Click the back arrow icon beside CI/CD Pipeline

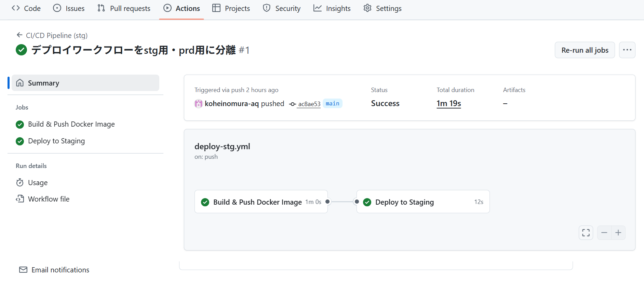19,35
